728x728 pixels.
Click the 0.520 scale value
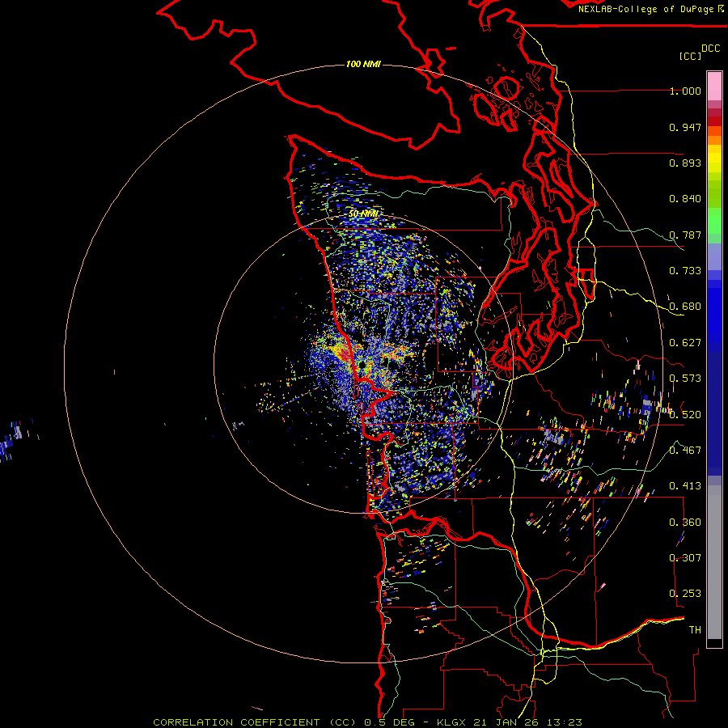[x=685, y=415]
